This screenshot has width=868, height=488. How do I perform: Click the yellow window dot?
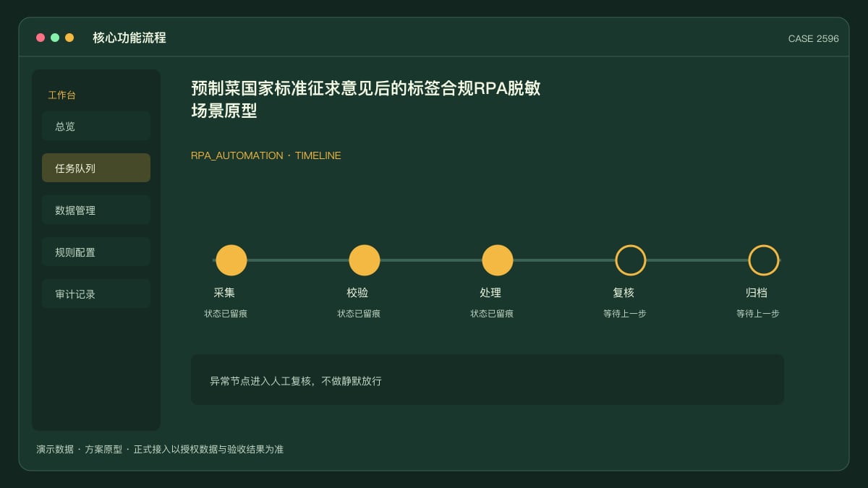pos(69,38)
